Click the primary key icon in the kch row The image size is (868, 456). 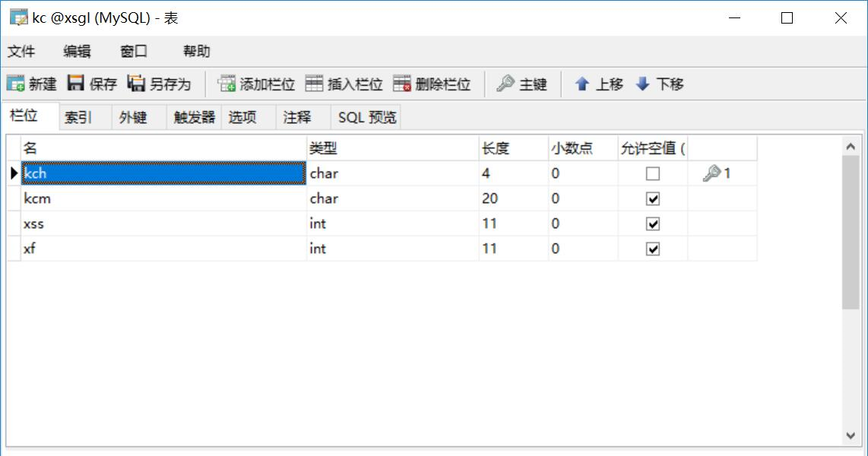coord(711,173)
